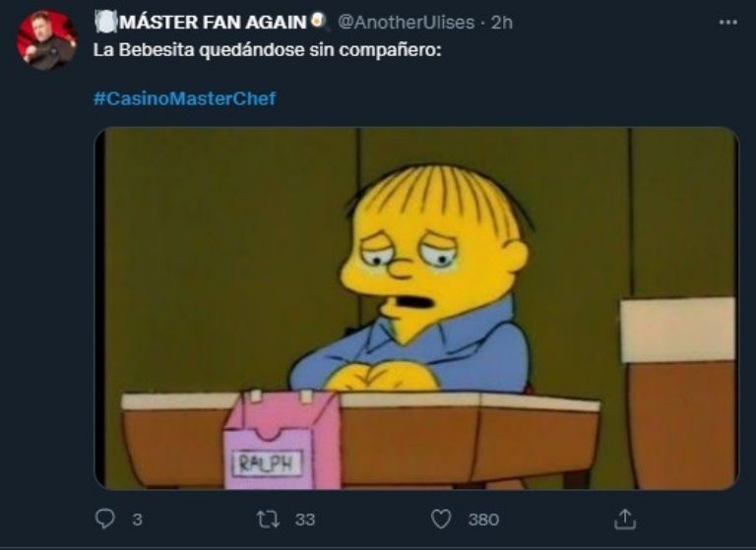Image resolution: width=756 pixels, height=550 pixels.
Task: Click the retweet arrows icon
Action: pyautogui.click(x=268, y=519)
